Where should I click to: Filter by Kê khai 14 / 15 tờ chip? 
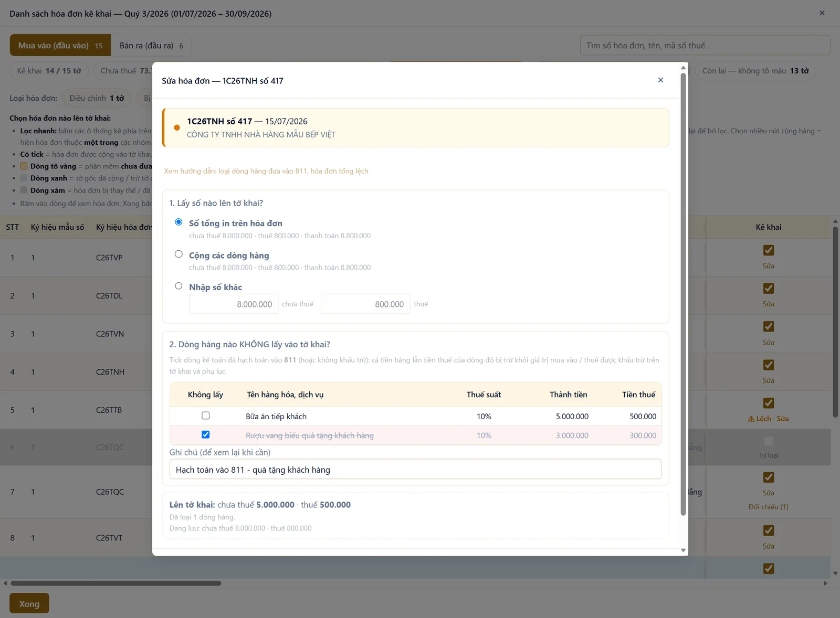49,71
